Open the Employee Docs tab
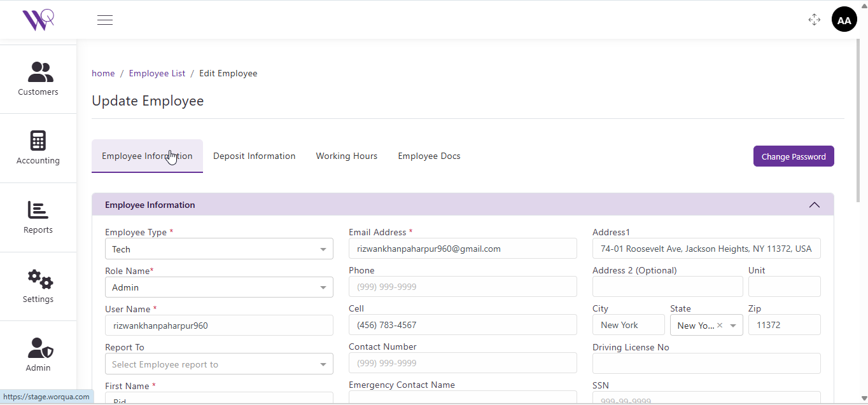 (429, 156)
